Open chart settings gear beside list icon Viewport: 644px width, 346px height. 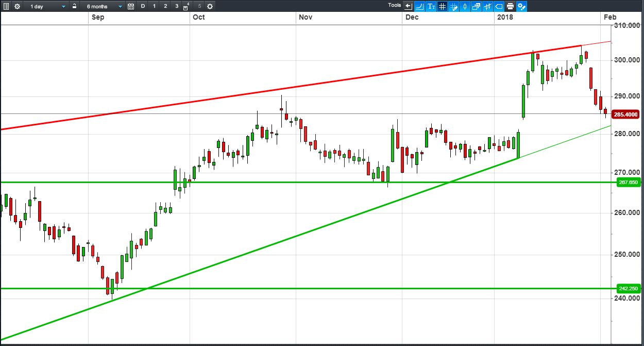17,6
